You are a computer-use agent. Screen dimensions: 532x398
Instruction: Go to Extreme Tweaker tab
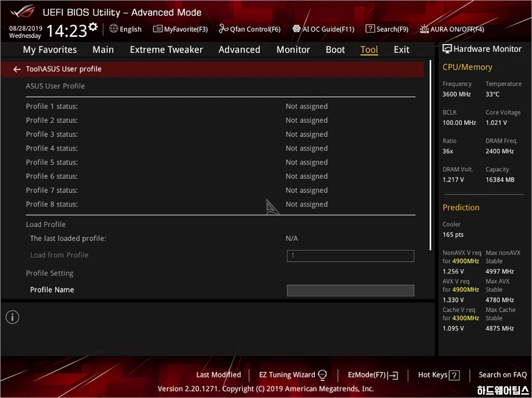point(166,49)
